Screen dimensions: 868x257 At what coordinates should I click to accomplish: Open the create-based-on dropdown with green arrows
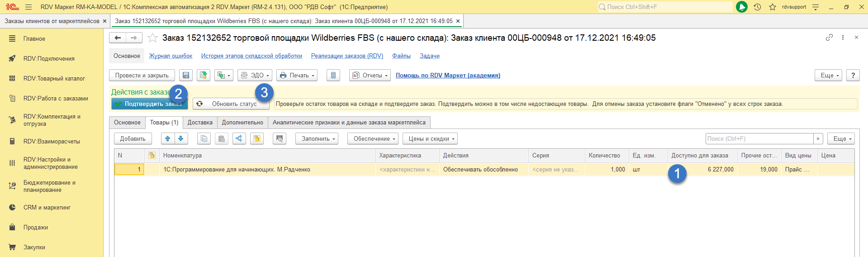(224, 76)
